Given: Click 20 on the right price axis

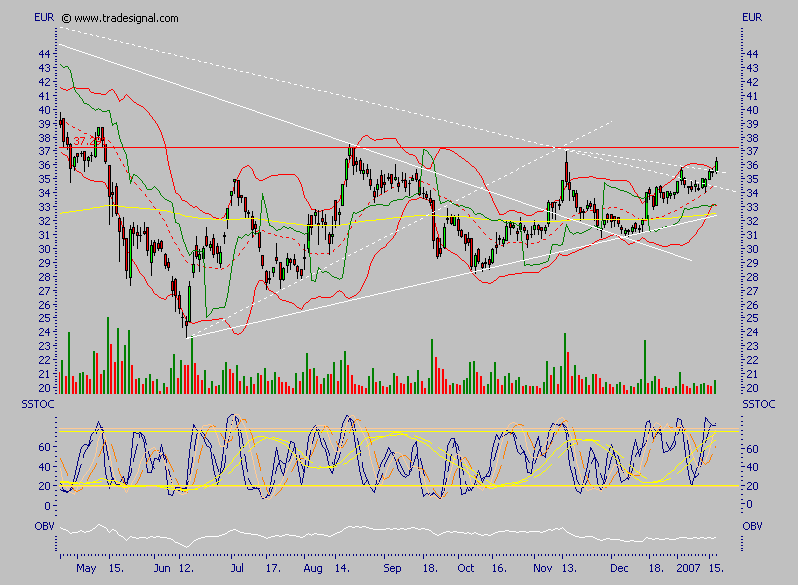Looking at the screenshot, I should coord(752,388).
